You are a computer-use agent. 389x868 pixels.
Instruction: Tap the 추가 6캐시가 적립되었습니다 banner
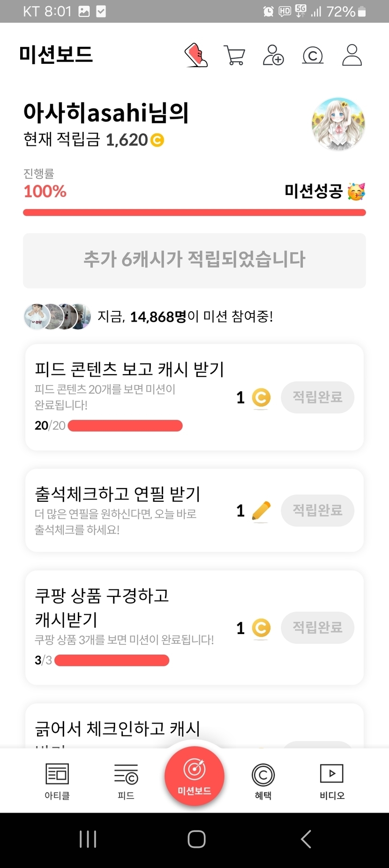(x=194, y=260)
